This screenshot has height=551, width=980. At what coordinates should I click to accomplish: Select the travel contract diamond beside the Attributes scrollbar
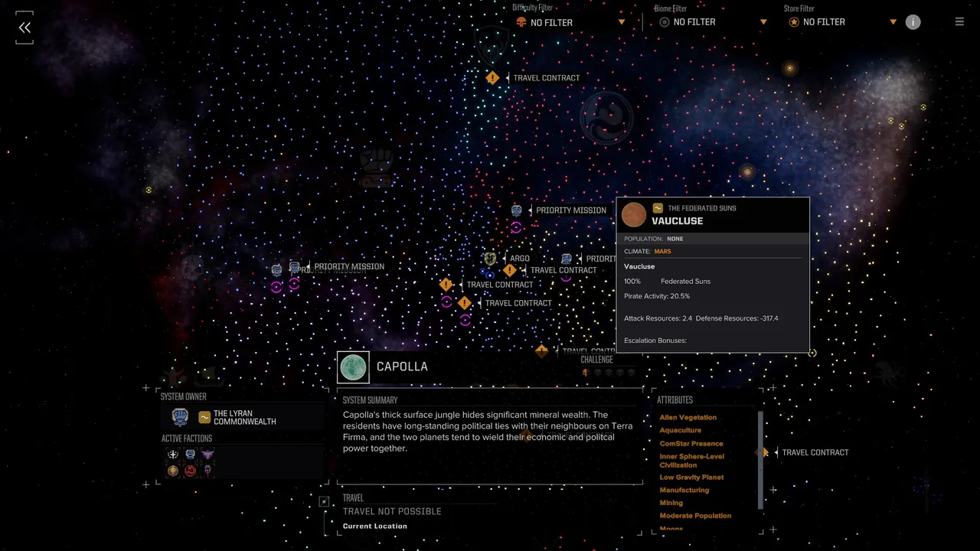pos(763,452)
